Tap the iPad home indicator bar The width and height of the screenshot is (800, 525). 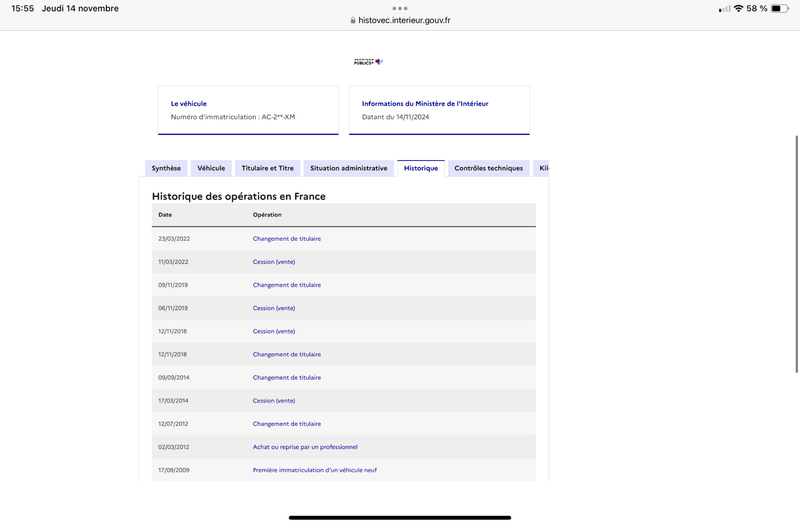tap(400, 518)
